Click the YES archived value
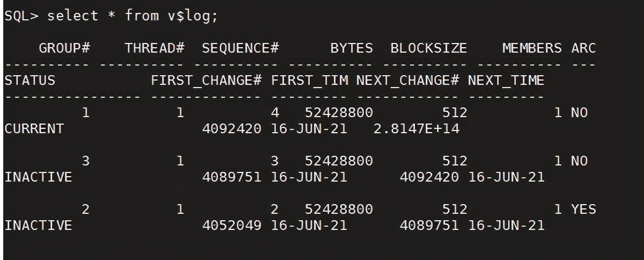644x260 pixels. coord(583,209)
